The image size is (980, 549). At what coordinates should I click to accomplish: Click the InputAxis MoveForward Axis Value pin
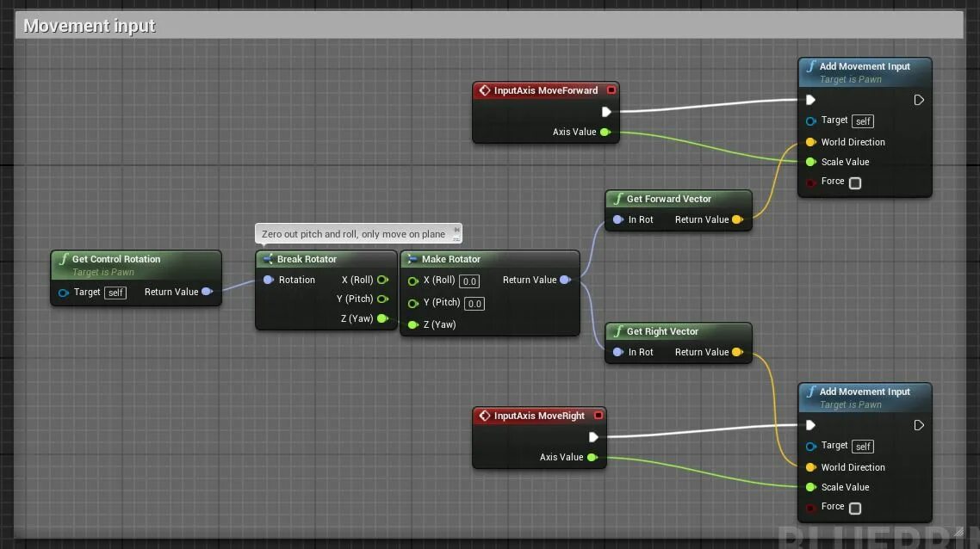tap(605, 132)
